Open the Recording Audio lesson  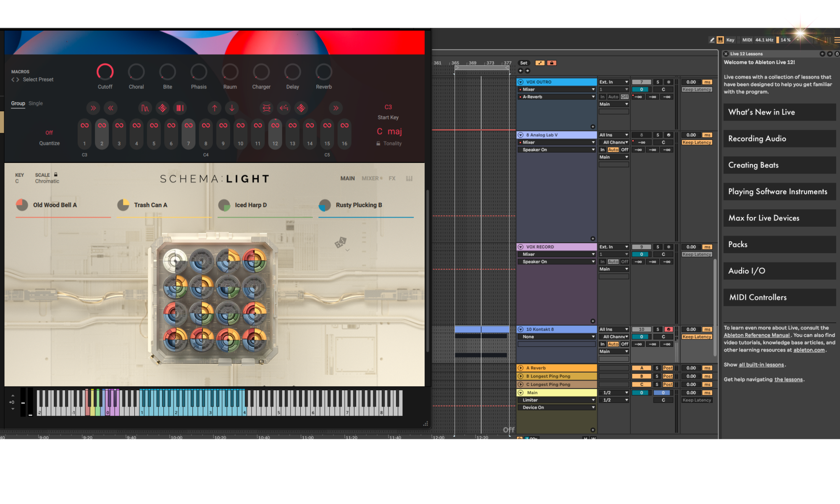pos(780,139)
